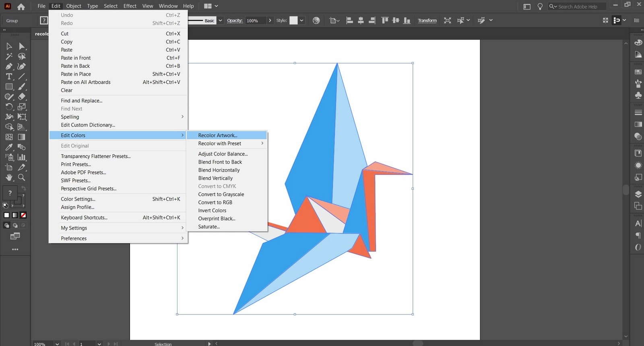The width and height of the screenshot is (644, 346).
Task: Select the Gradient tool
Action: click(22, 137)
